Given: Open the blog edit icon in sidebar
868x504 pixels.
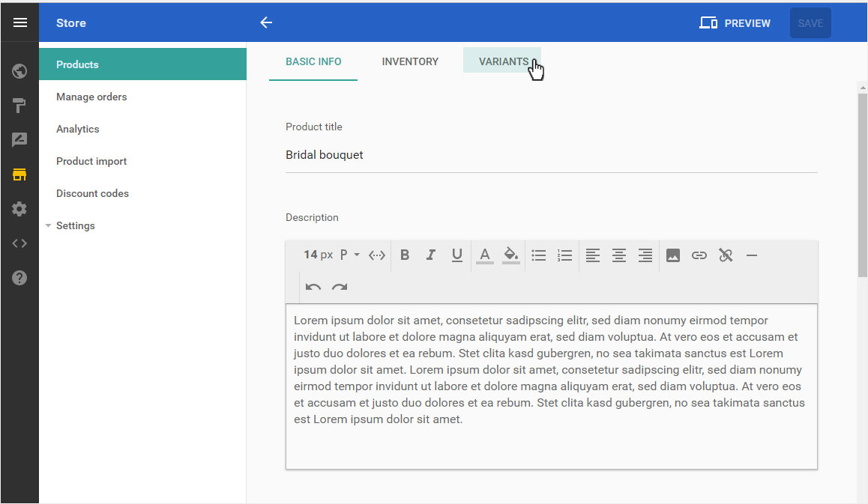Looking at the screenshot, I should 19,140.
